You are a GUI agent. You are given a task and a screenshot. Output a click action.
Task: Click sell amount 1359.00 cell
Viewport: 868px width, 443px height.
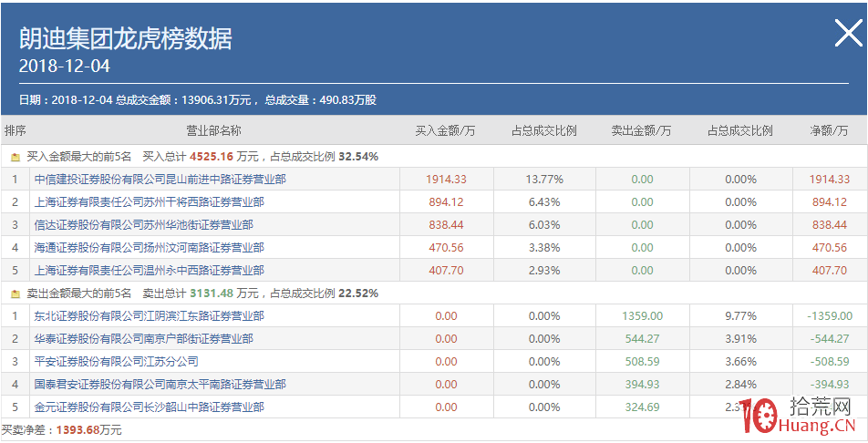tap(642, 315)
